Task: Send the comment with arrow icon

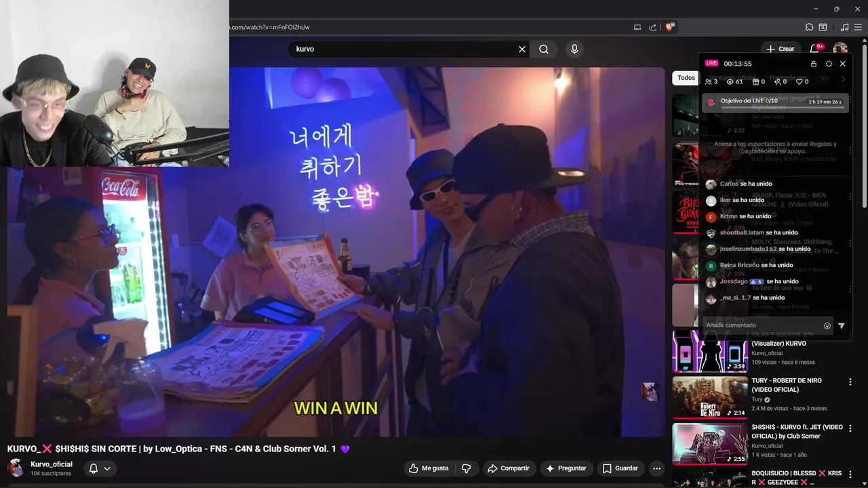Action: click(x=842, y=325)
